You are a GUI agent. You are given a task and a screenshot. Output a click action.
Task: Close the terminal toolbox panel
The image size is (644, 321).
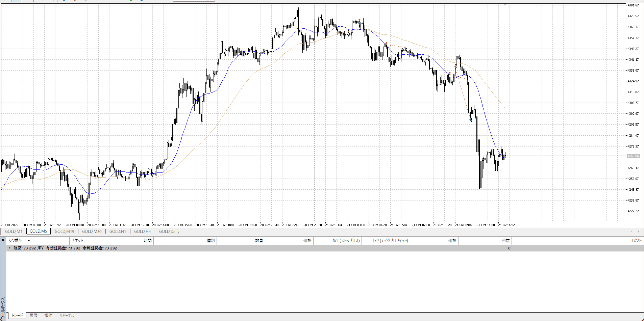[3, 240]
